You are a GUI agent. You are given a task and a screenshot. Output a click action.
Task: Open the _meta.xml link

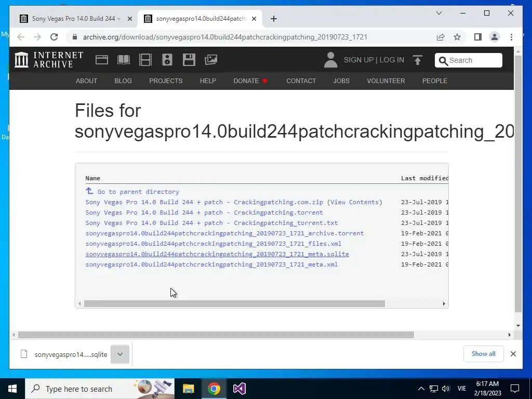click(x=212, y=264)
